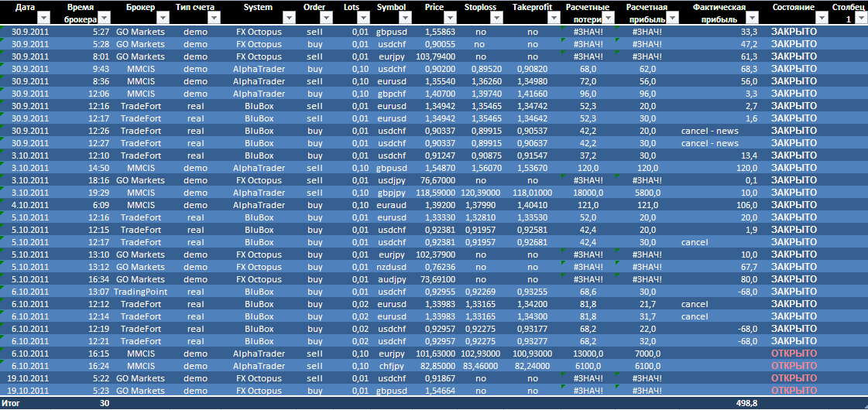Open the Тип счета filter dropdown
The image size is (868, 410).
click(x=213, y=19)
